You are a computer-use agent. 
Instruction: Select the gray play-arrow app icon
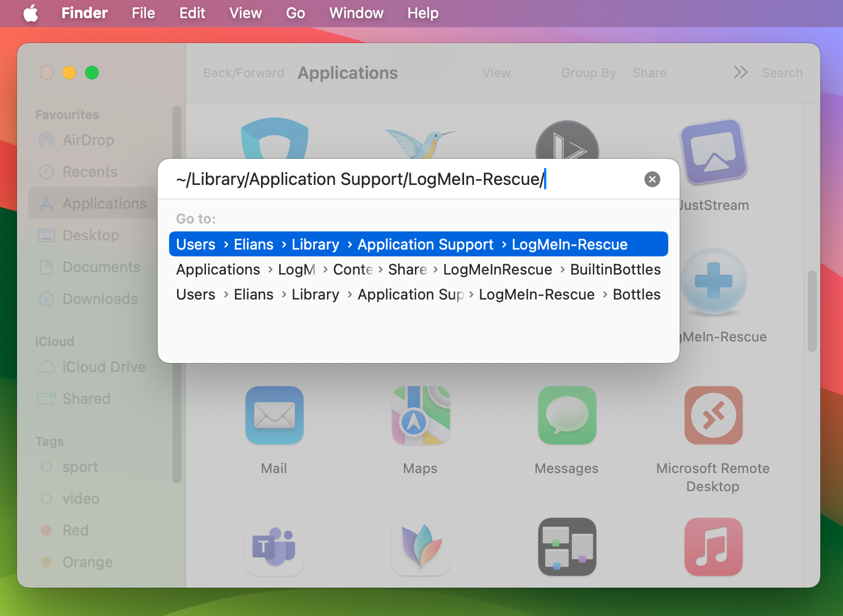click(567, 140)
